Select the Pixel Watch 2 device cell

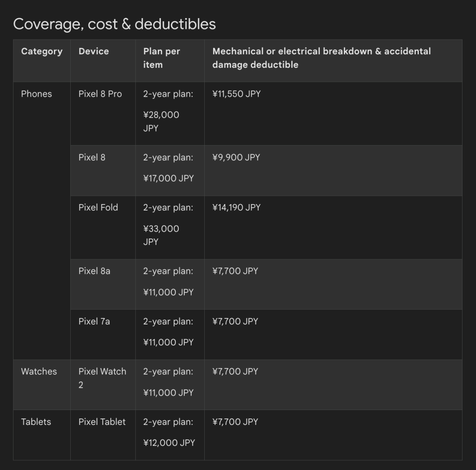click(102, 378)
